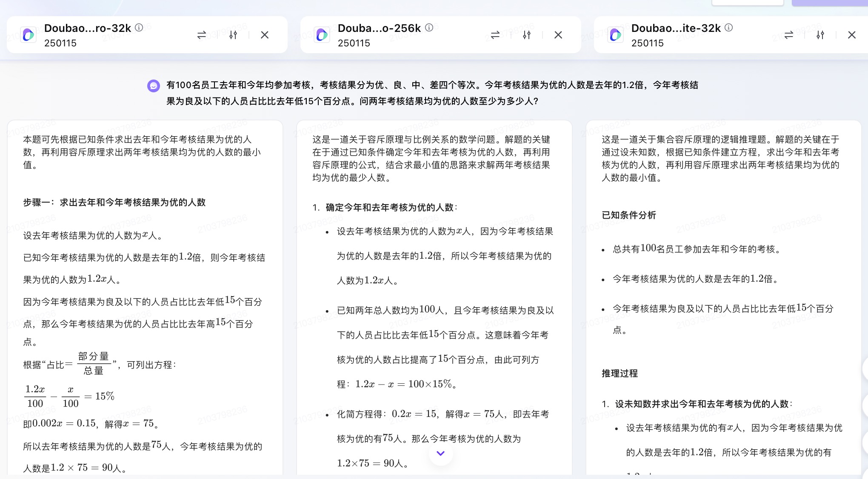Close the Doubao...ite-32k model card
The width and height of the screenshot is (868, 479).
852,35
